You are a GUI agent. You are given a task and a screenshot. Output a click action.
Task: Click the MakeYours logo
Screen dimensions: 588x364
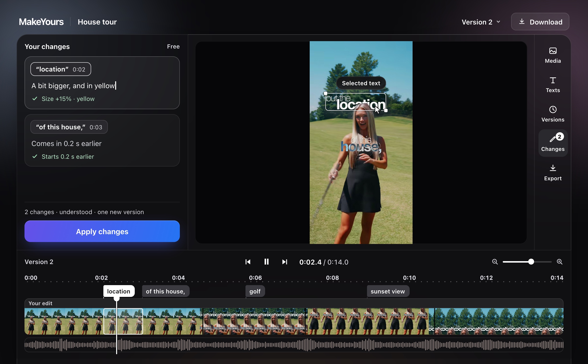[x=41, y=22]
